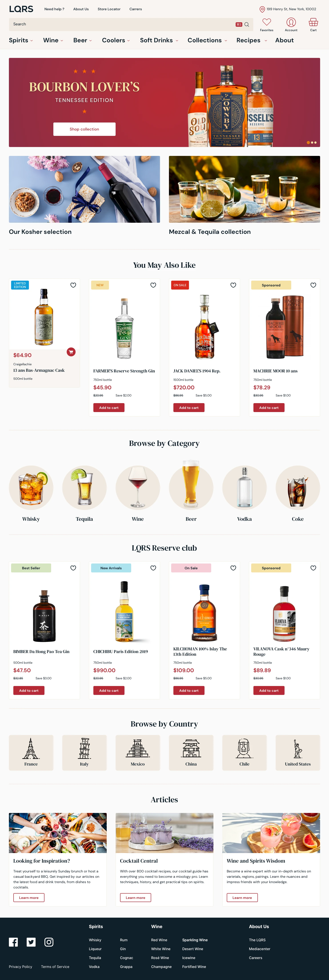Expand the Wine navigation dropdown
The width and height of the screenshot is (329, 980).
point(53,40)
